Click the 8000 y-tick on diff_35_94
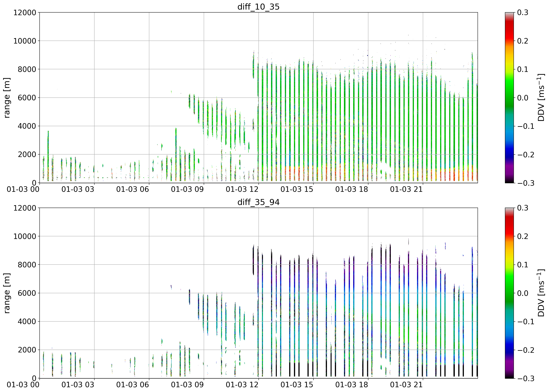This screenshot has width=549, height=392. coord(27,265)
